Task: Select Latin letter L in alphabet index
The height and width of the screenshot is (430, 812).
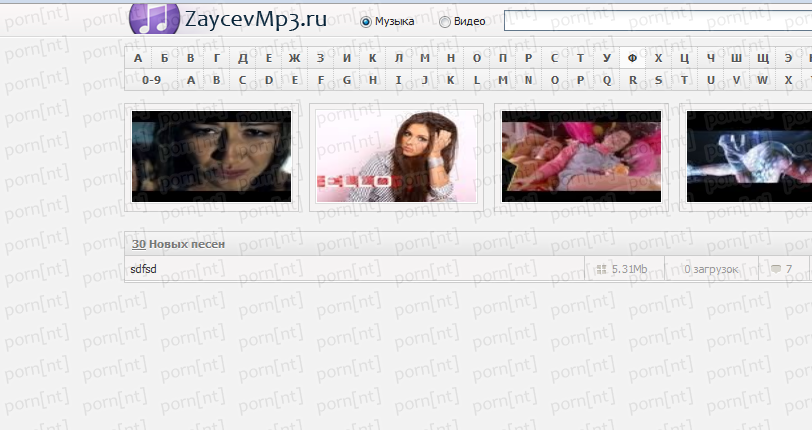Action: point(477,80)
